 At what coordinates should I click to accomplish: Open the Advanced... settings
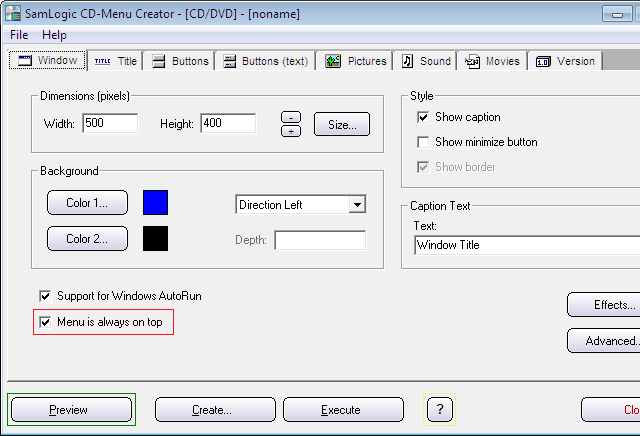point(604,340)
